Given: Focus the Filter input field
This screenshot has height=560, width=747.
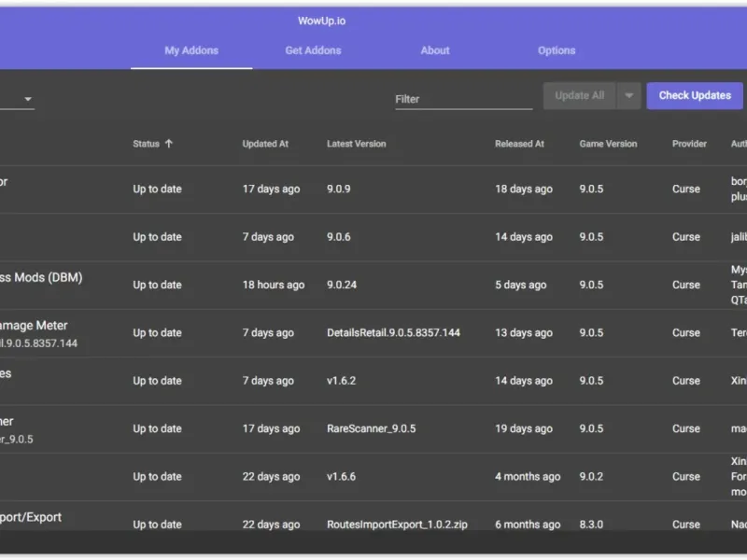Looking at the screenshot, I should [x=463, y=99].
